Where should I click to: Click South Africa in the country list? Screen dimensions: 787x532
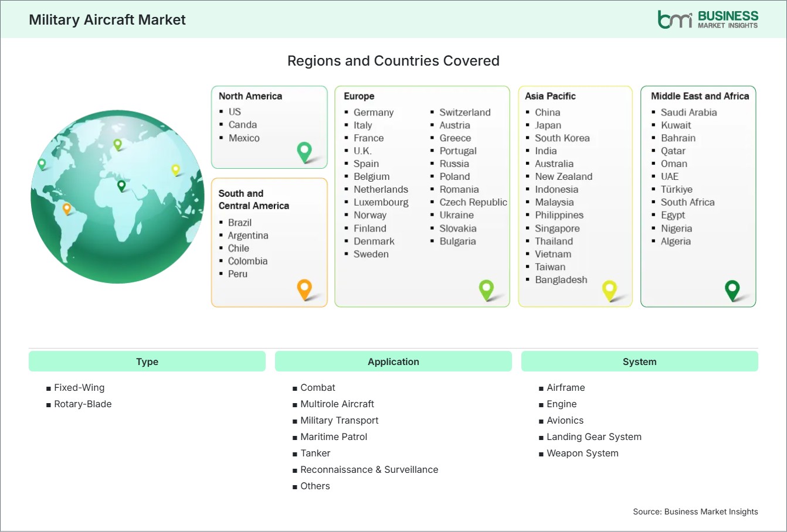click(688, 203)
